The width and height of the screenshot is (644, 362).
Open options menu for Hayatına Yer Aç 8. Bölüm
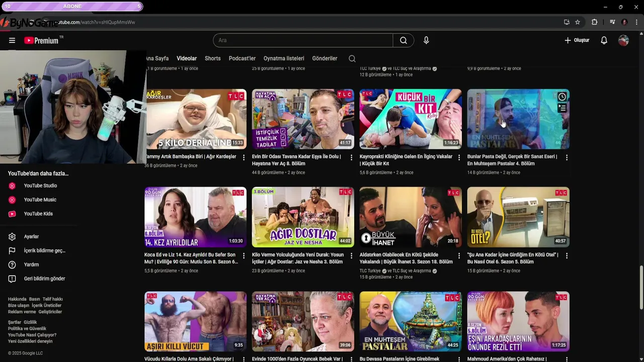tap(351, 157)
